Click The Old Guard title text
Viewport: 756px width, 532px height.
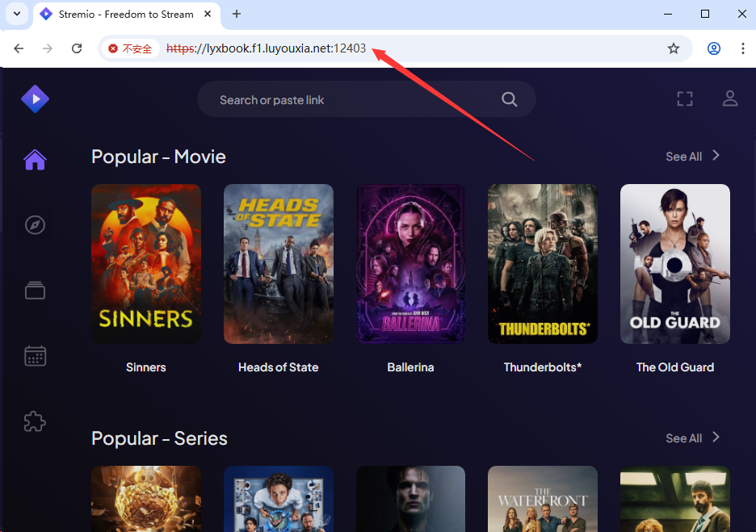(x=675, y=367)
